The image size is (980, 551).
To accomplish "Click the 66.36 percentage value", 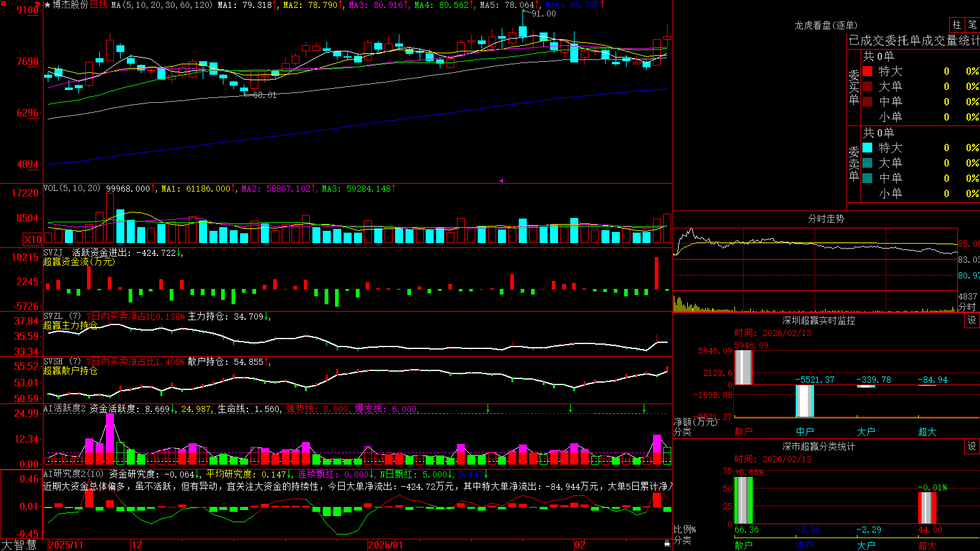I will tap(746, 530).
